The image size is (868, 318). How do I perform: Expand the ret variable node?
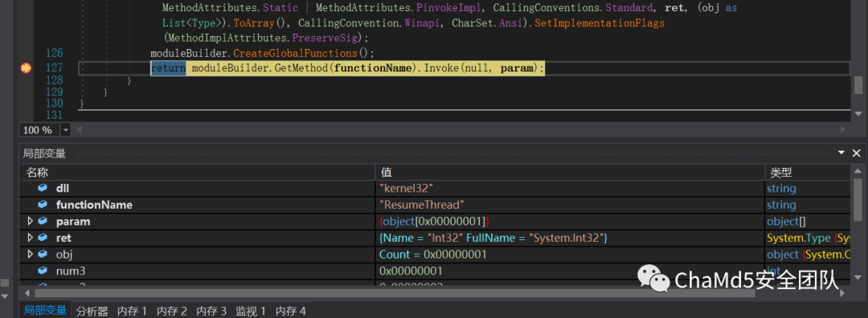tap(31, 238)
